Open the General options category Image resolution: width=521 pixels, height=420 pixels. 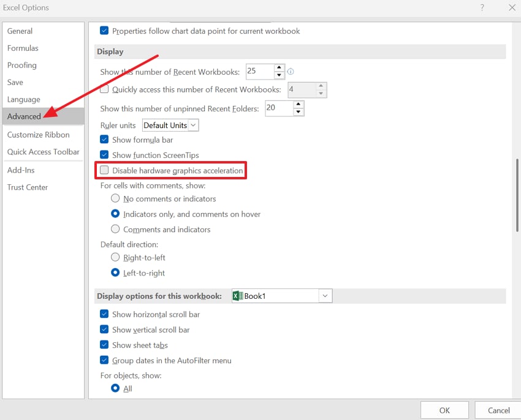(x=43, y=31)
